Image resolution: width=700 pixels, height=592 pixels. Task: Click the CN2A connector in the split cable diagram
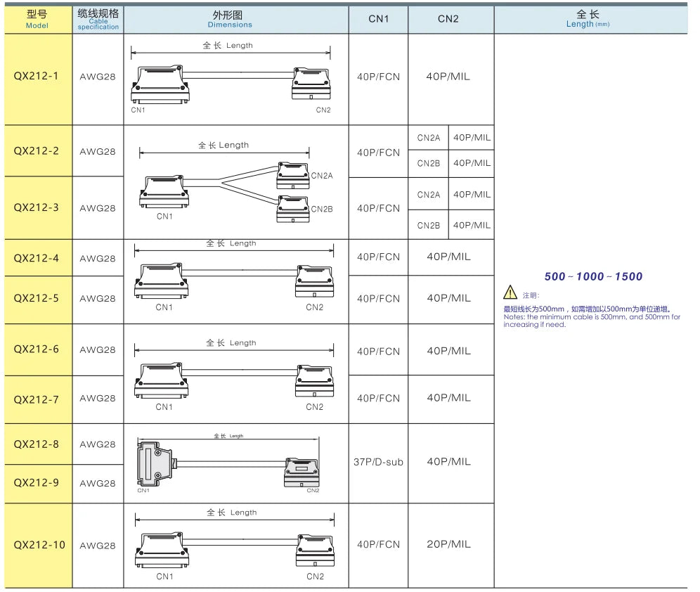click(293, 176)
